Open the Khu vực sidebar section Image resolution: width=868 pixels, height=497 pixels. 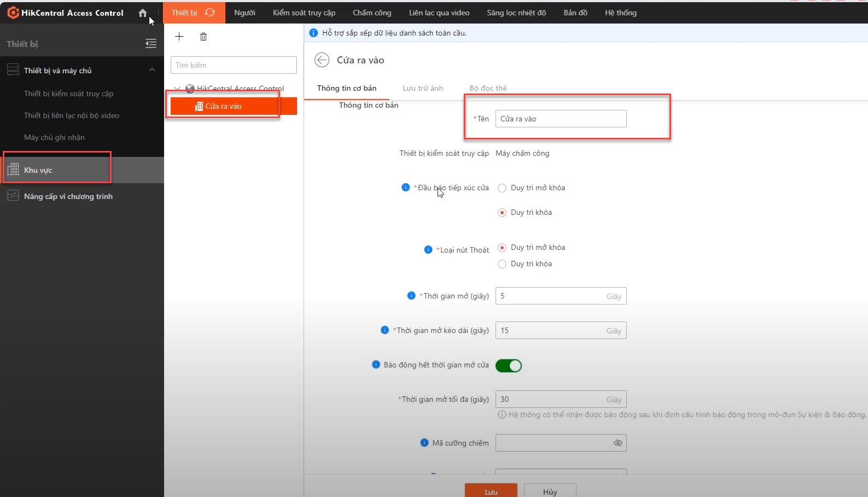coord(38,170)
